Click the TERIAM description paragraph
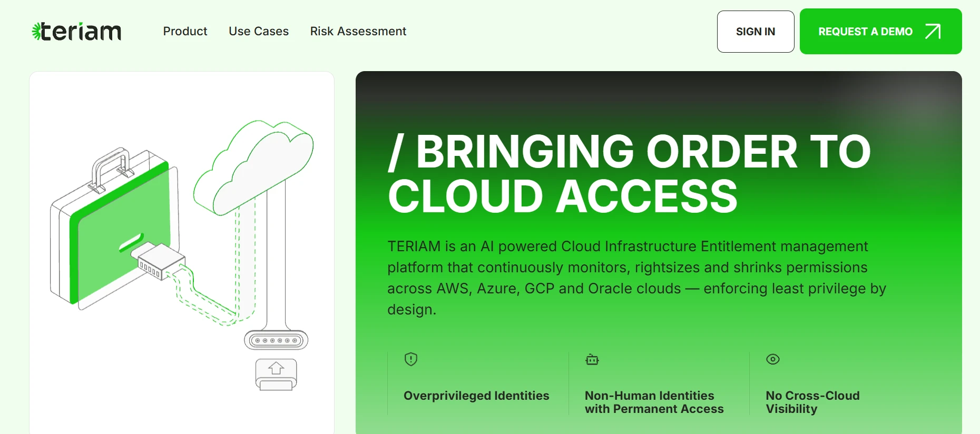Image resolution: width=980 pixels, height=434 pixels. point(636,278)
